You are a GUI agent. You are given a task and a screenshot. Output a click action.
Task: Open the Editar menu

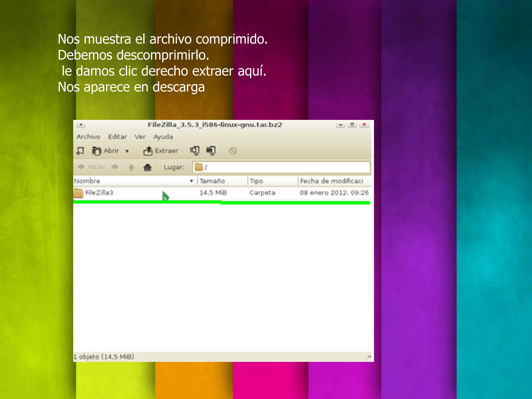click(117, 137)
